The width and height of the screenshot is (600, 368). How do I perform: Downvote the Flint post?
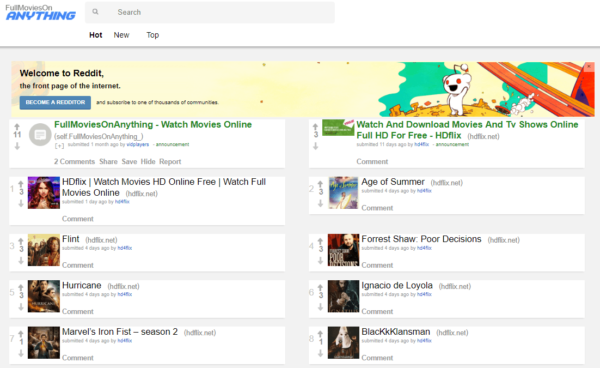21,261
